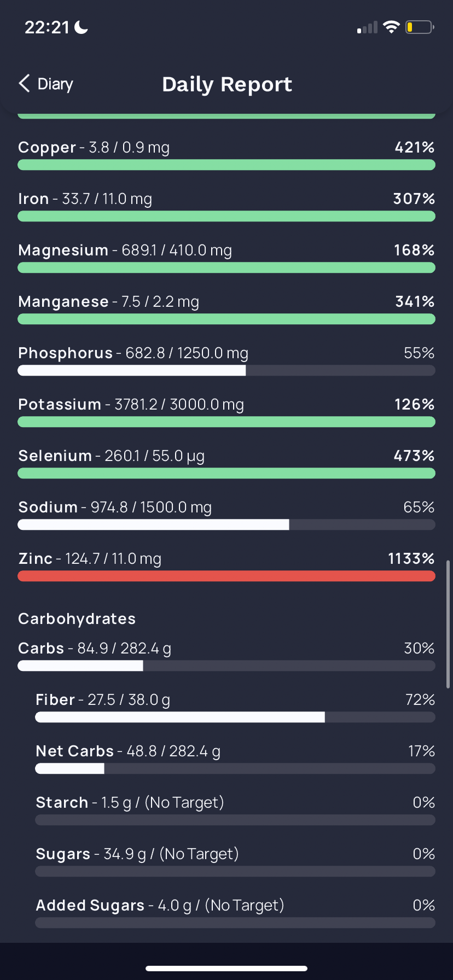Tap the Net Carbs row
The height and width of the screenshot is (980, 453).
pos(235,759)
